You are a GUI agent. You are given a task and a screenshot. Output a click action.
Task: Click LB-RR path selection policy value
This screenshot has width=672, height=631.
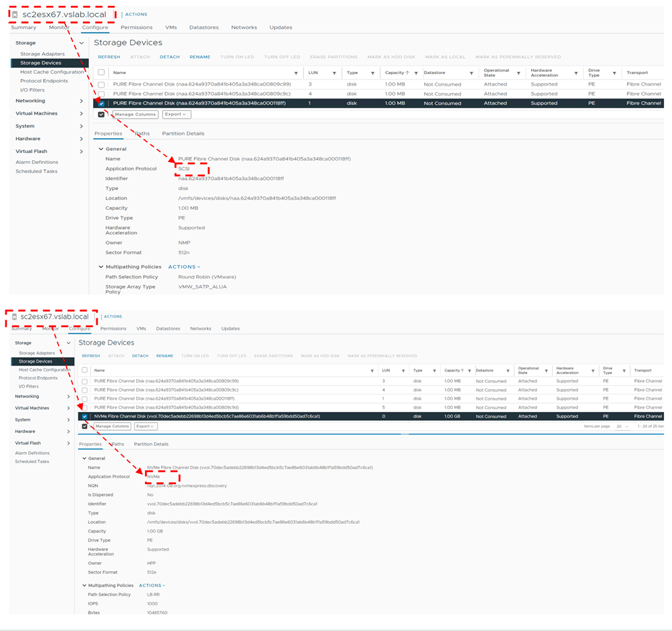click(x=153, y=595)
